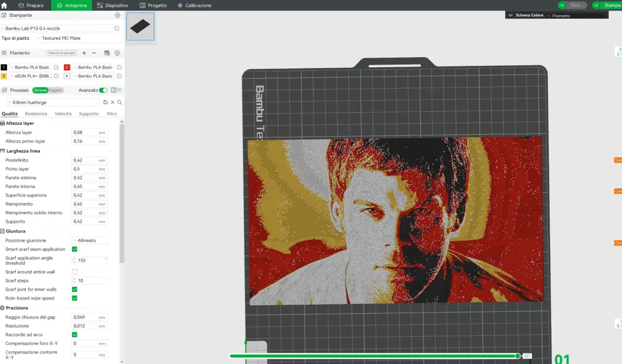Open the 0.8mm hueforge process preset dropdown

click(x=53, y=102)
